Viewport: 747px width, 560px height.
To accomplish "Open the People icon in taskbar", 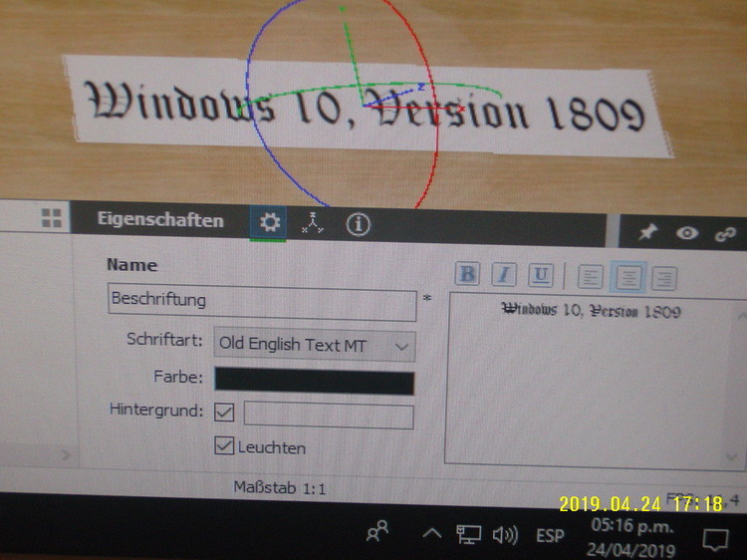I will coord(377,531).
